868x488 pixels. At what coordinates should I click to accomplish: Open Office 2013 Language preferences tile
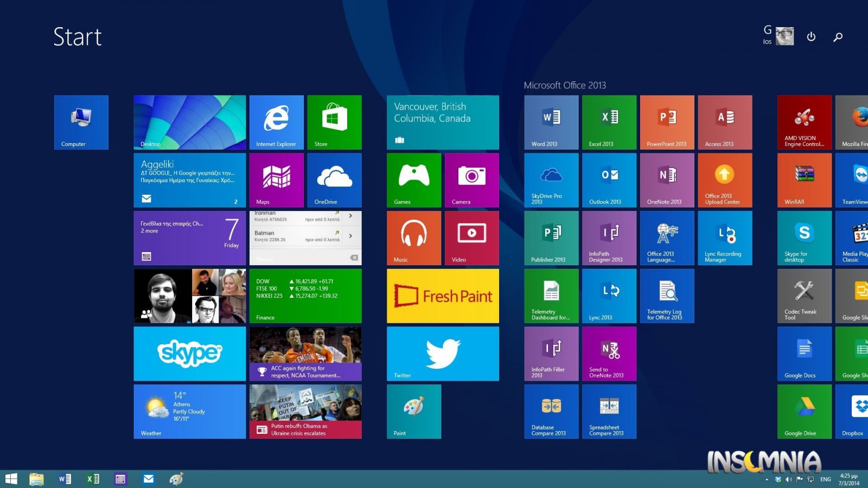667,238
